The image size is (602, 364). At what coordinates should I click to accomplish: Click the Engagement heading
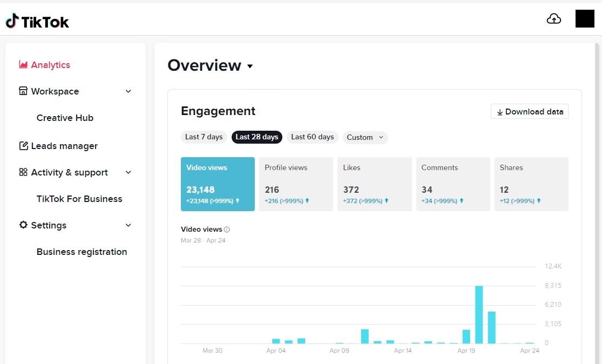pos(218,111)
